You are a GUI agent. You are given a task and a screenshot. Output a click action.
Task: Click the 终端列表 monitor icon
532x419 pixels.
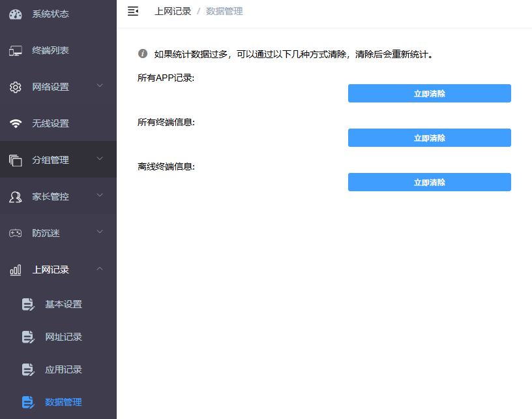tap(16, 50)
